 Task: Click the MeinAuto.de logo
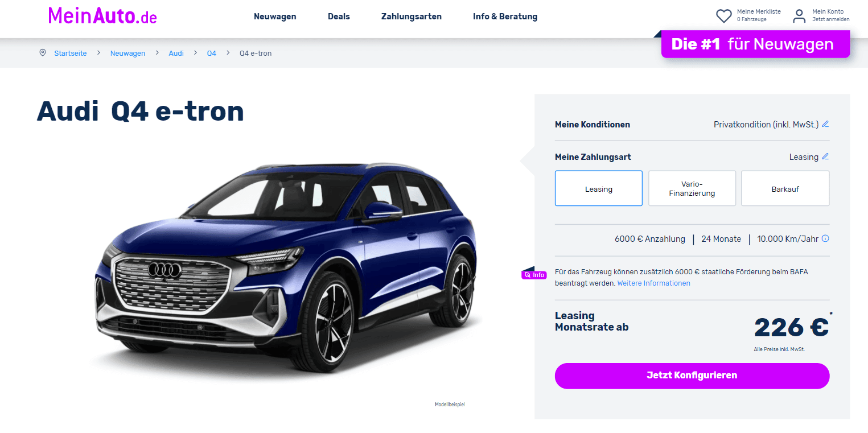[102, 15]
